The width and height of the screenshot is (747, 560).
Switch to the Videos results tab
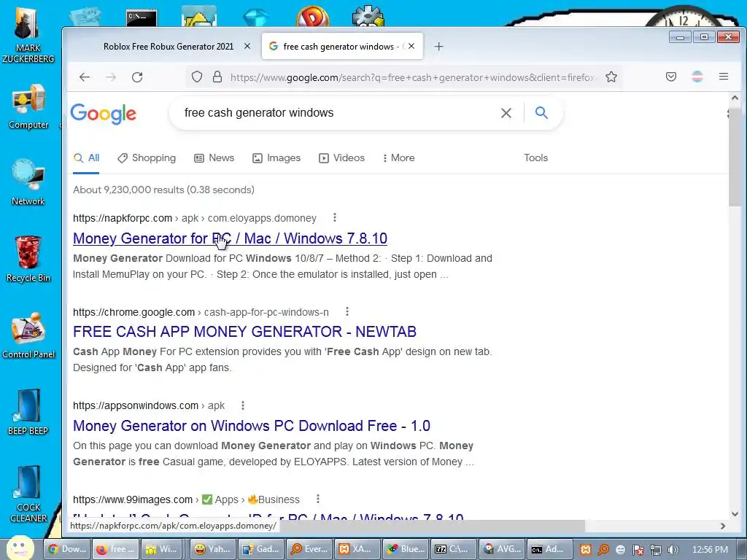(x=341, y=157)
